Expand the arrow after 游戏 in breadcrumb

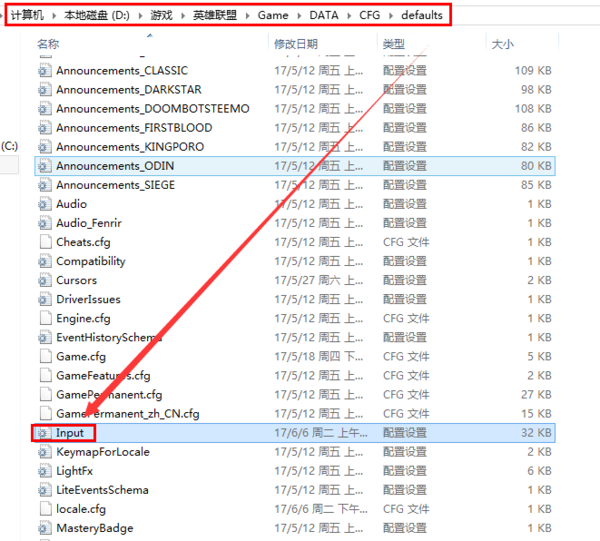tap(183, 15)
